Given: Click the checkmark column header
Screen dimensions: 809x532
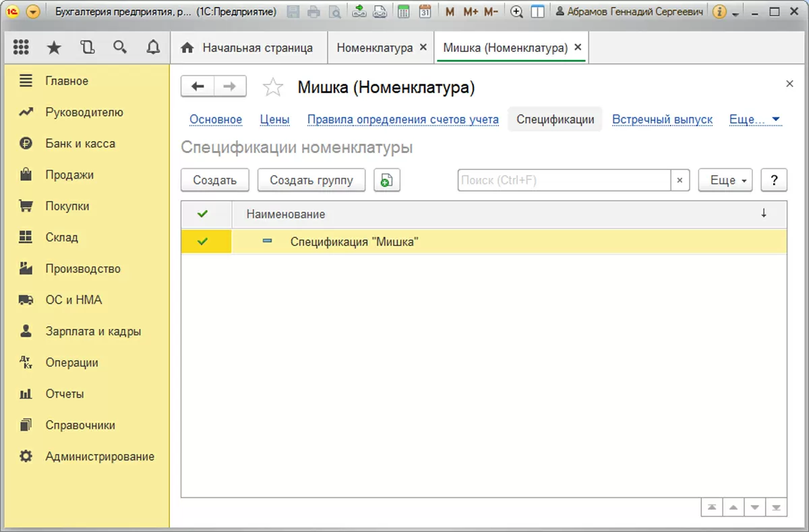Looking at the screenshot, I should 202,214.
